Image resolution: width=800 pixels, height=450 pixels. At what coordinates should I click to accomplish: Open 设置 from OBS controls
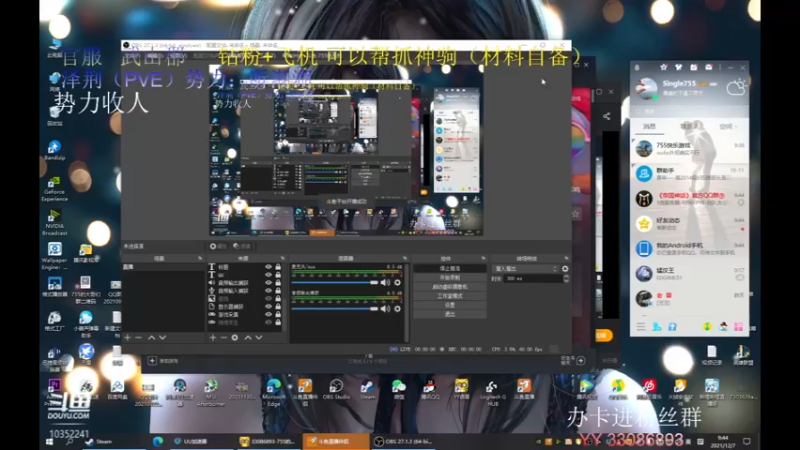click(449, 305)
